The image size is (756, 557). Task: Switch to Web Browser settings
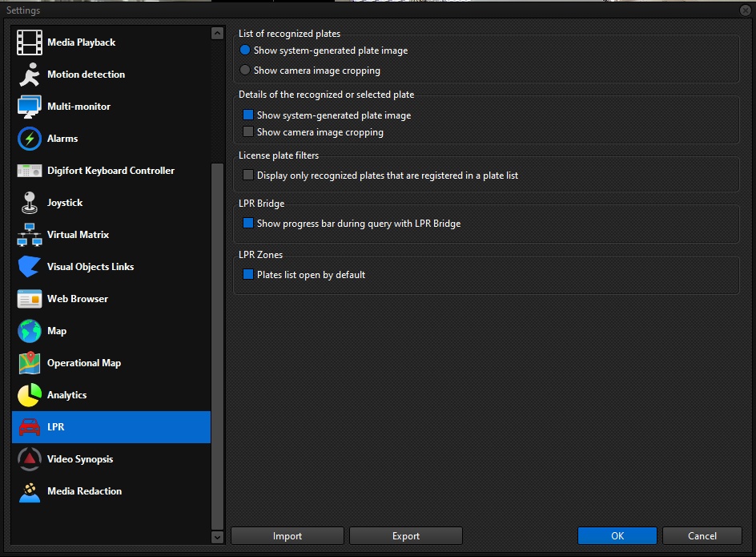[x=111, y=299]
